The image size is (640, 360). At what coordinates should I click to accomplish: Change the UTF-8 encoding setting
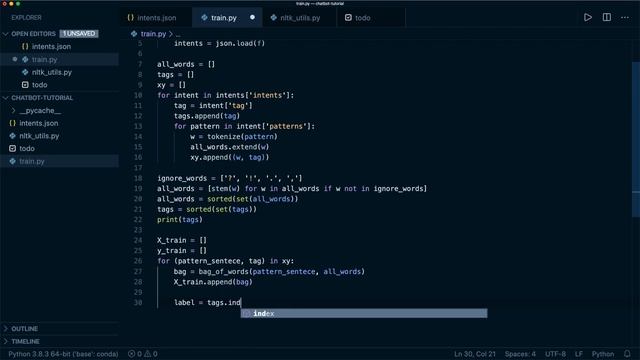click(555, 354)
